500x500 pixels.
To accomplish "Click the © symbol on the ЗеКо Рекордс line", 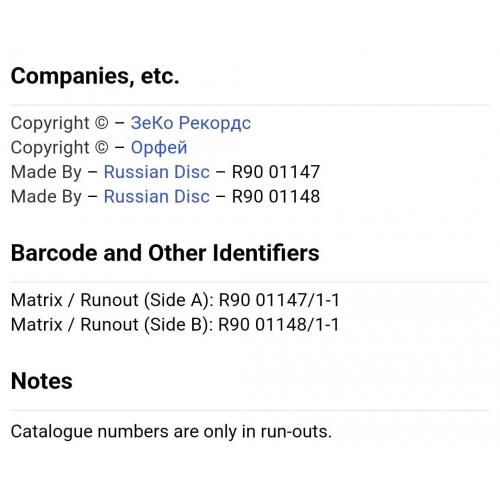I will [x=102, y=123].
